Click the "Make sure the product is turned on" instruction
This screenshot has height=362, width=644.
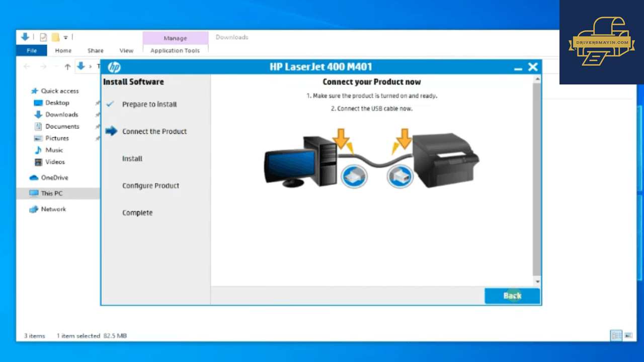point(372,96)
